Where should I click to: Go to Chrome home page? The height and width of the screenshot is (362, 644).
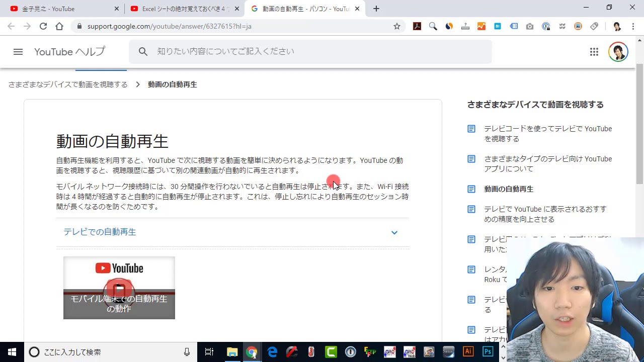[x=59, y=26]
